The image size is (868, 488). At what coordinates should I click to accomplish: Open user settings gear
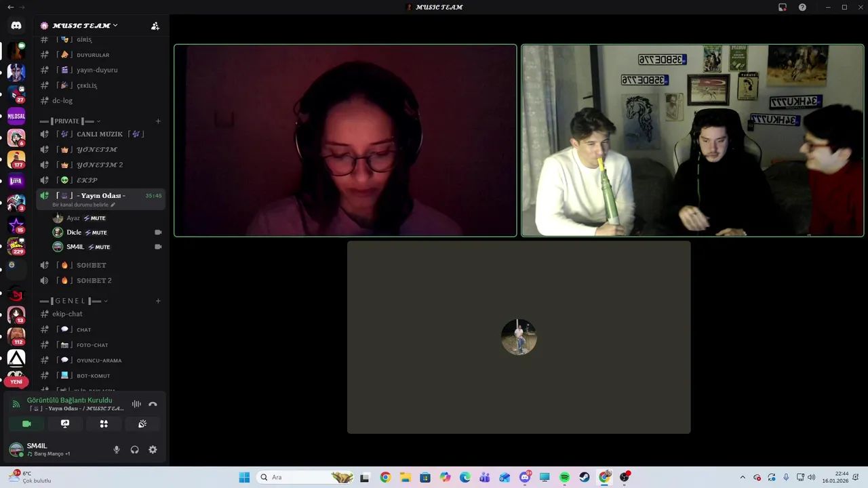pos(153,449)
